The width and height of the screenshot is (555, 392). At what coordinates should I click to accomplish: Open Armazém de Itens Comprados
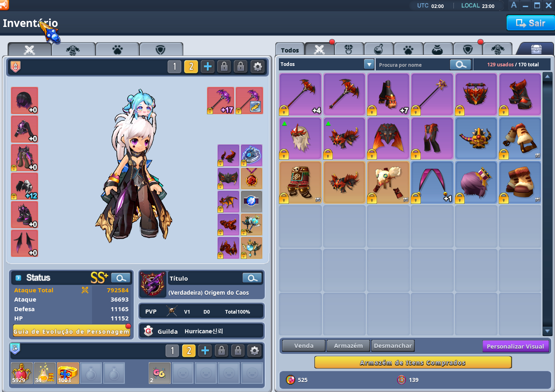pyautogui.click(x=413, y=362)
